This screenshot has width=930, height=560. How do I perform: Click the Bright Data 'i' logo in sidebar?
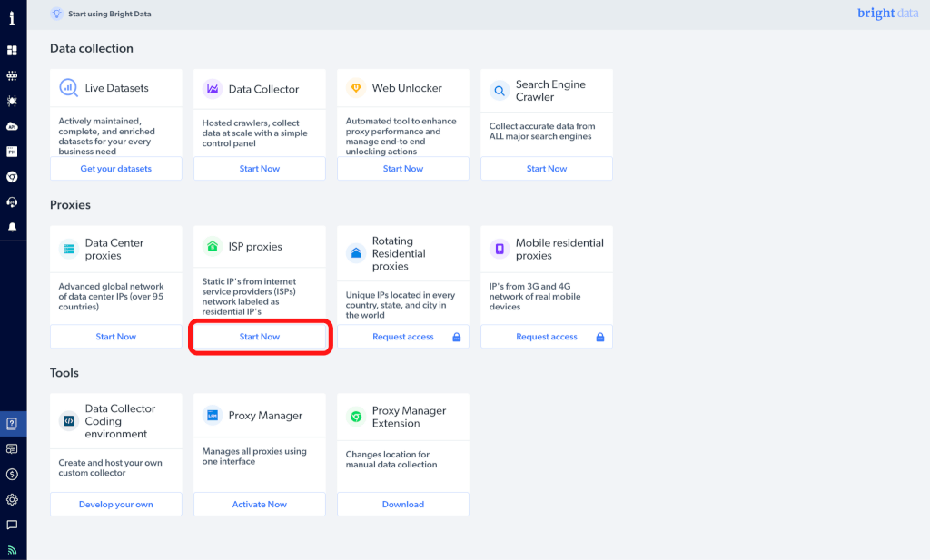(x=12, y=18)
